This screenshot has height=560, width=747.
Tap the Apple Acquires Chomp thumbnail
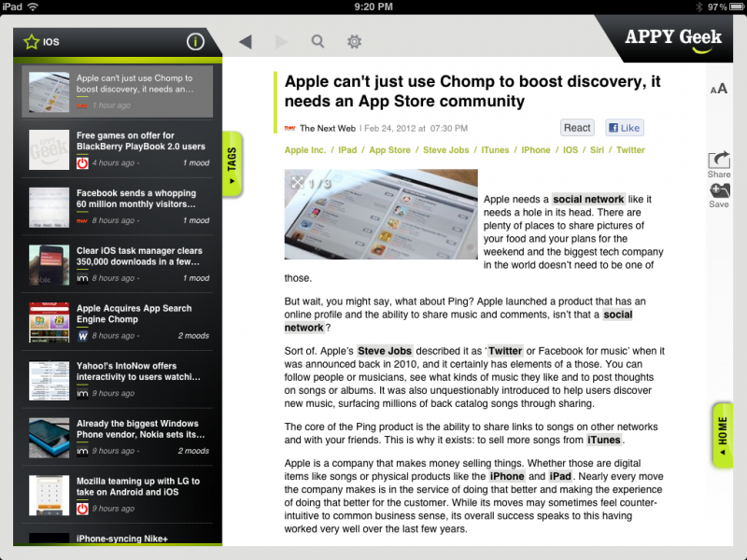point(49,322)
